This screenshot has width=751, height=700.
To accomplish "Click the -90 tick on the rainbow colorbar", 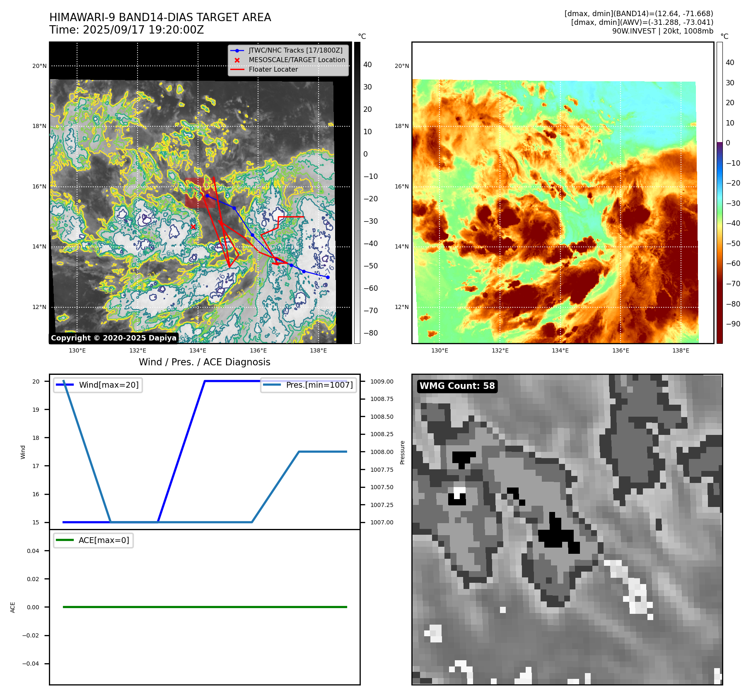I will click(x=733, y=324).
